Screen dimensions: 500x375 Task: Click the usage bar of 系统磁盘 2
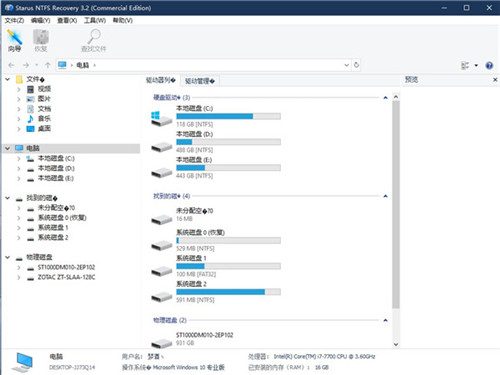pyautogui.click(x=228, y=292)
